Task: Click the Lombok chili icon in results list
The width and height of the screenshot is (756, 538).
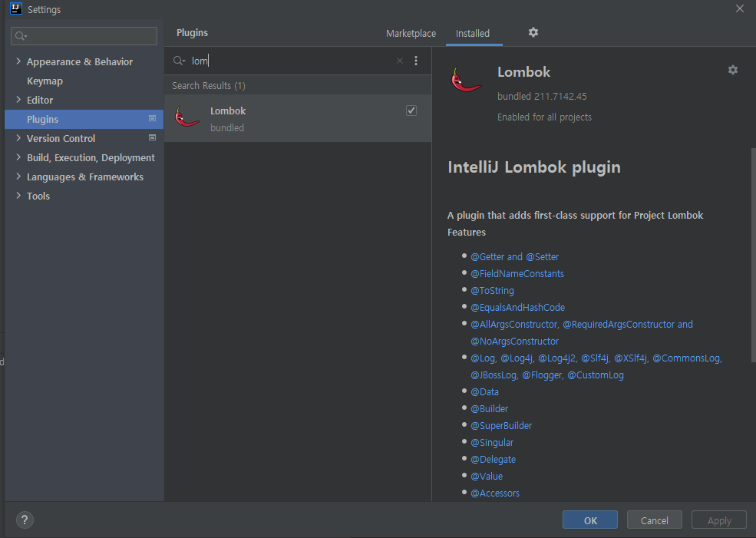Action: point(187,117)
